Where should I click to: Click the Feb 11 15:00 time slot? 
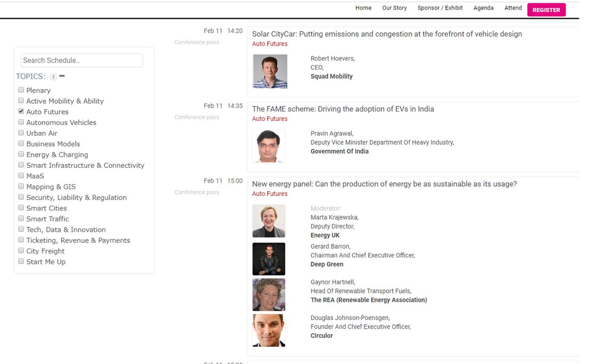[x=223, y=181]
